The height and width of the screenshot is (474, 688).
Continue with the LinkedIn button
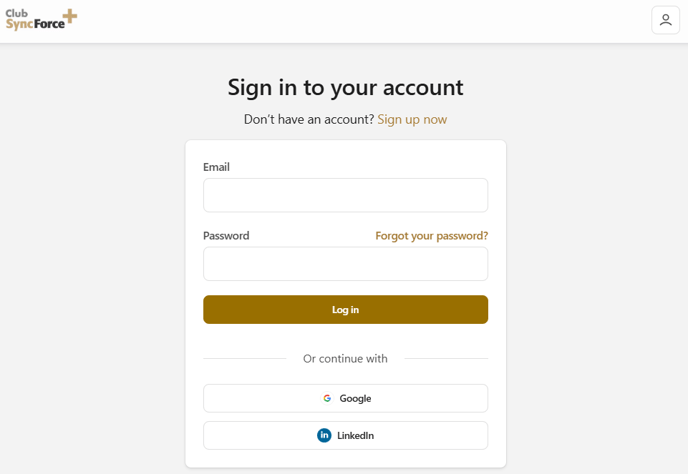click(345, 435)
